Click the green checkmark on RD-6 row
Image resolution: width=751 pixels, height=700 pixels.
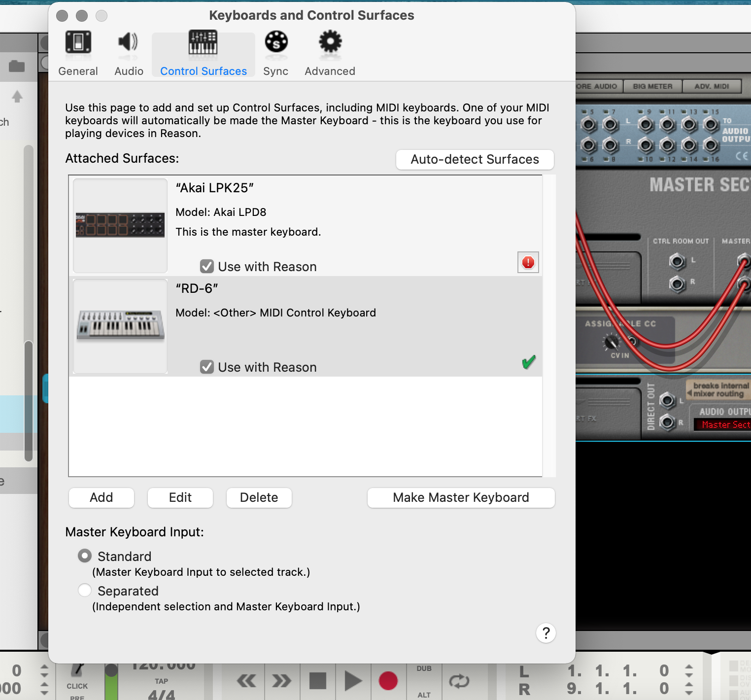(x=529, y=362)
